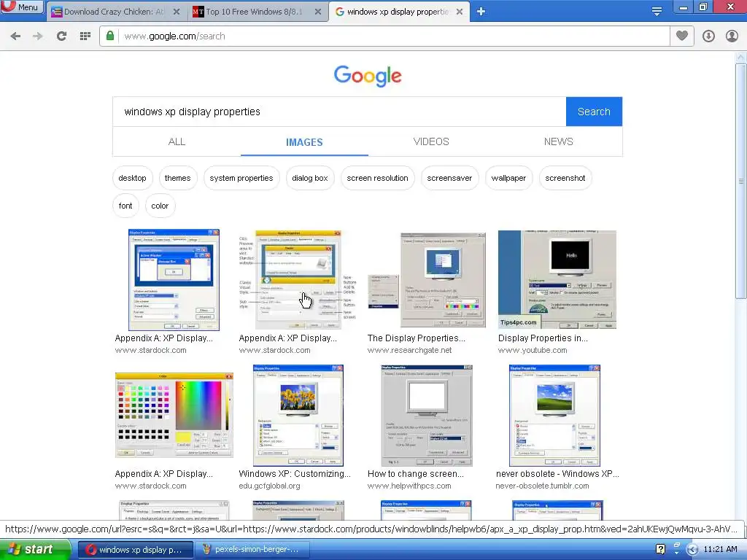Filter images by themes chip

click(x=178, y=178)
